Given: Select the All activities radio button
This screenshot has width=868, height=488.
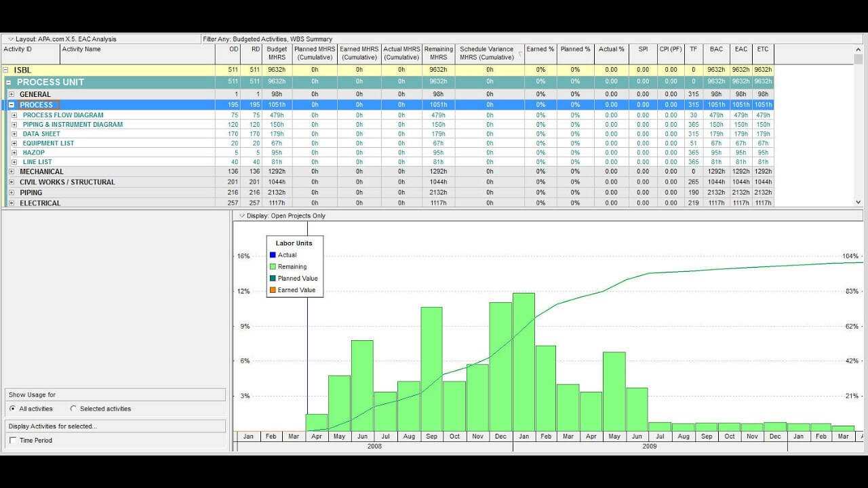Looking at the screenshot, I should click(13, 409).
